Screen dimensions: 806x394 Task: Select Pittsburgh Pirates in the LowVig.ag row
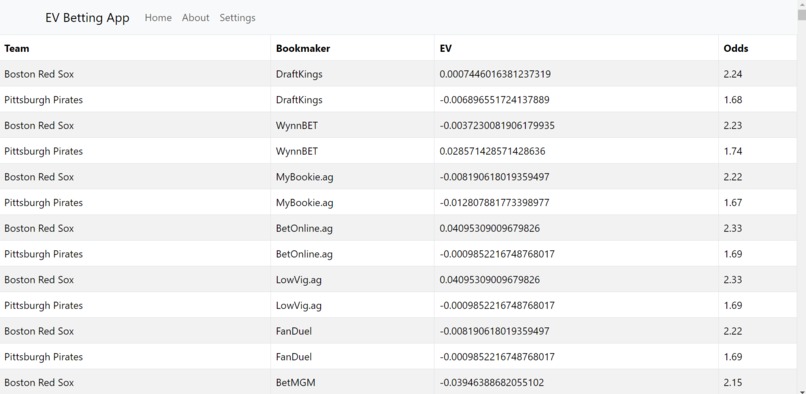coord(44,306)
